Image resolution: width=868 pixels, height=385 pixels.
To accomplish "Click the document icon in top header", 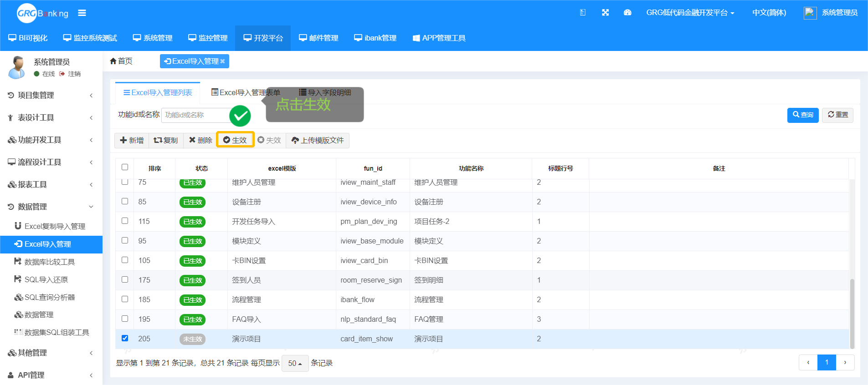I will pyautogui.click(x=583, y=13).
